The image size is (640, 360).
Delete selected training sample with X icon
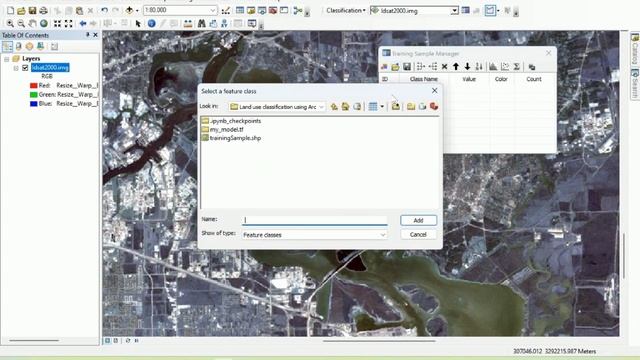444,67
